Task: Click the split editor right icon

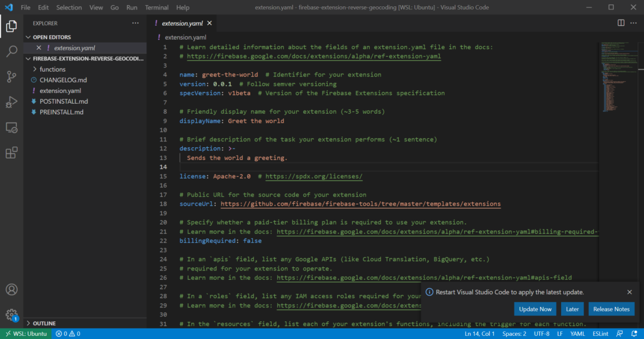Action: 621,23
